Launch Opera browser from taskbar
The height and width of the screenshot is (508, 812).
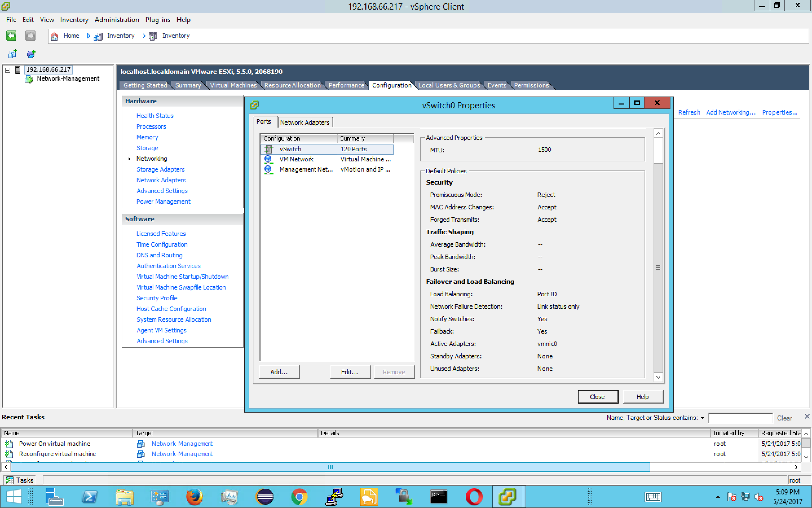pos(474,497)
